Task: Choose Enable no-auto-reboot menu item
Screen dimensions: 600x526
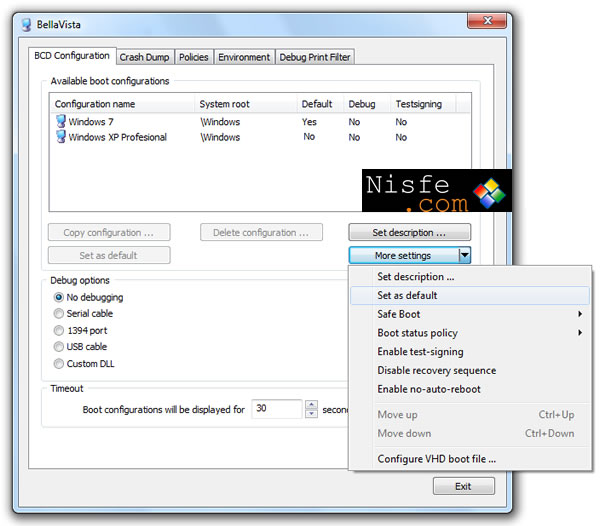Action: [470, 389]
